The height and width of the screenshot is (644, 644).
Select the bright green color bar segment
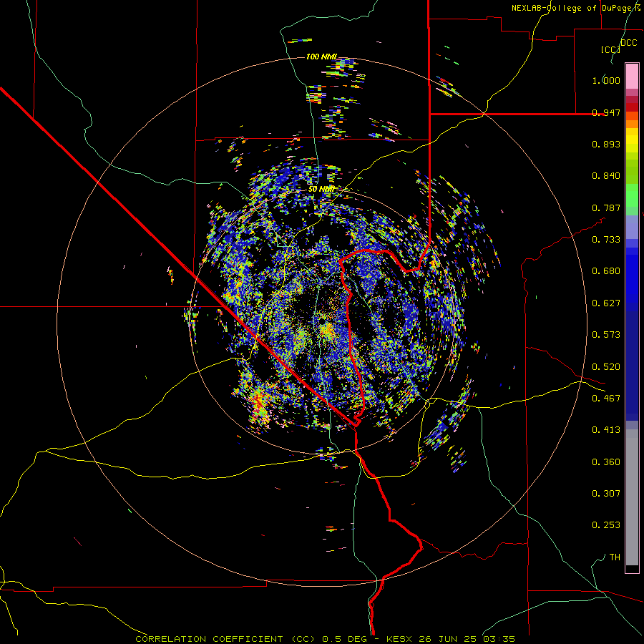click(632, 195)
